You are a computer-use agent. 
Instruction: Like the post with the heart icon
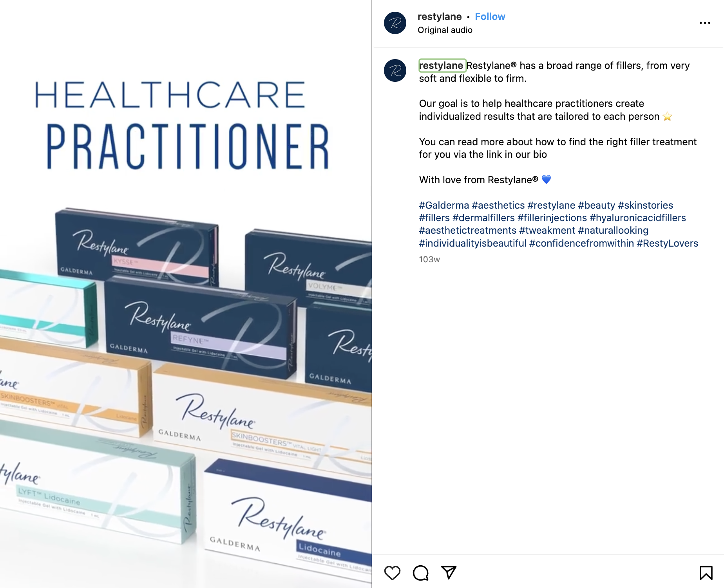pos(392,573)
